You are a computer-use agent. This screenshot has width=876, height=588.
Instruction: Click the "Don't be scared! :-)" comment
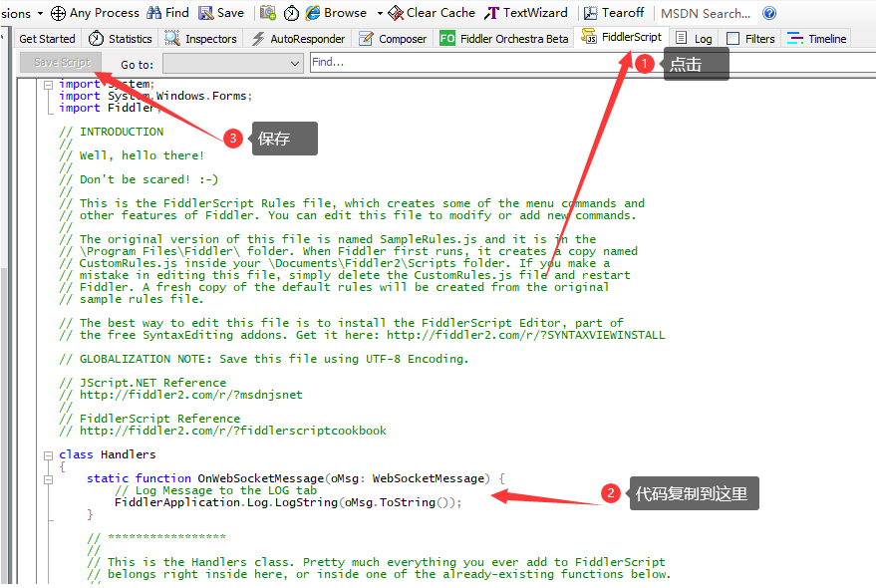pos(138,180)
